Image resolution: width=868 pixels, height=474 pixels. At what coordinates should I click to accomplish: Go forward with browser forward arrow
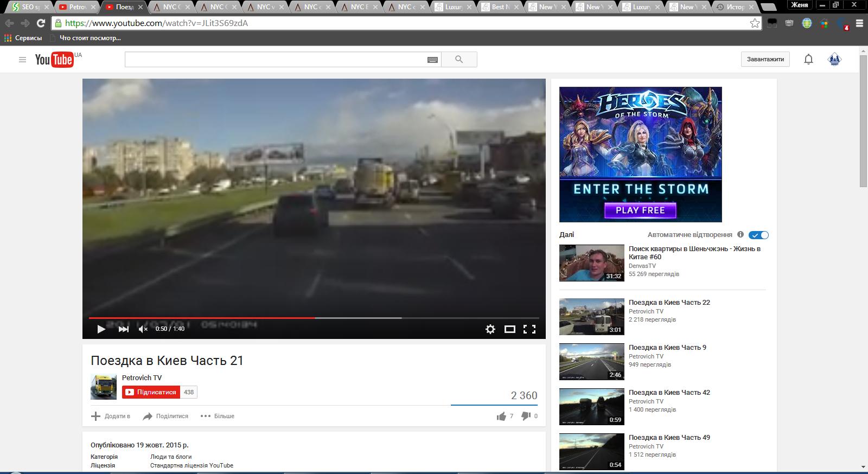pyautogui.click(x=25, y=23)
